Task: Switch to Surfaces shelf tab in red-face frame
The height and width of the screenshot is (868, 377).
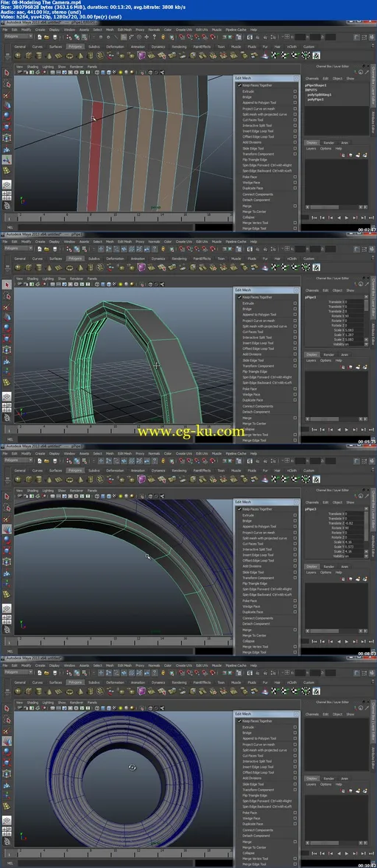Action: coord(56,47)
